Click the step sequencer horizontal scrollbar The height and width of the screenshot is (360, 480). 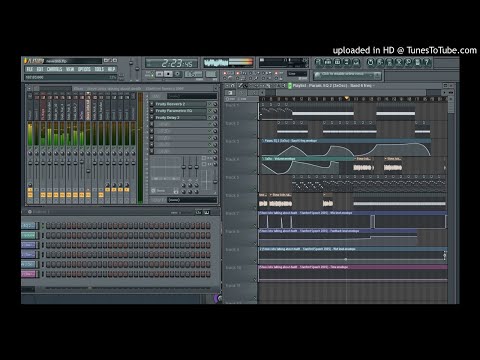coord(128,288)
